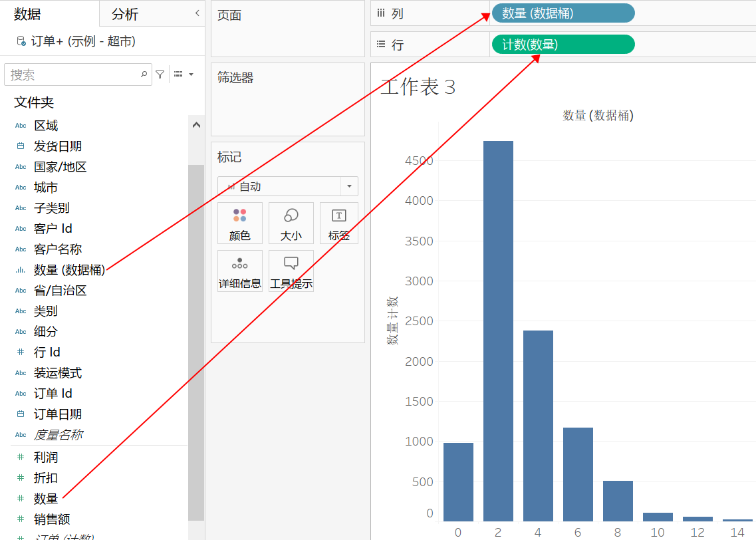The image size is (756, 540).
Task: Select the 国家/地区 field
Action: (61, 167)
